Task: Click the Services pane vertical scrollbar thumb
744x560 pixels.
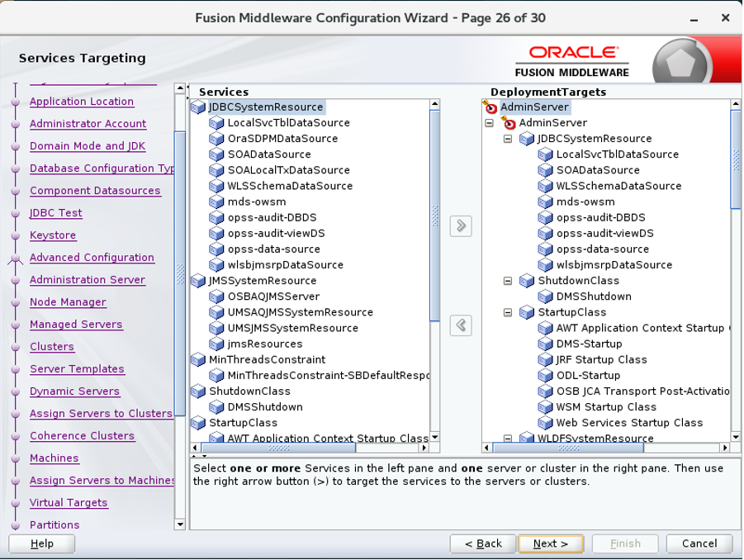Action: click(434, 216)
